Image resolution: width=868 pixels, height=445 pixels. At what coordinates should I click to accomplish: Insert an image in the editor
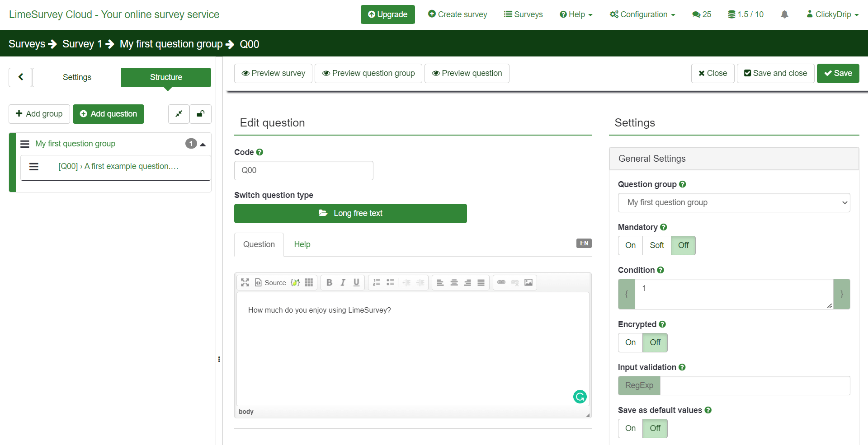pyautogui.click(x=528, y=282)
